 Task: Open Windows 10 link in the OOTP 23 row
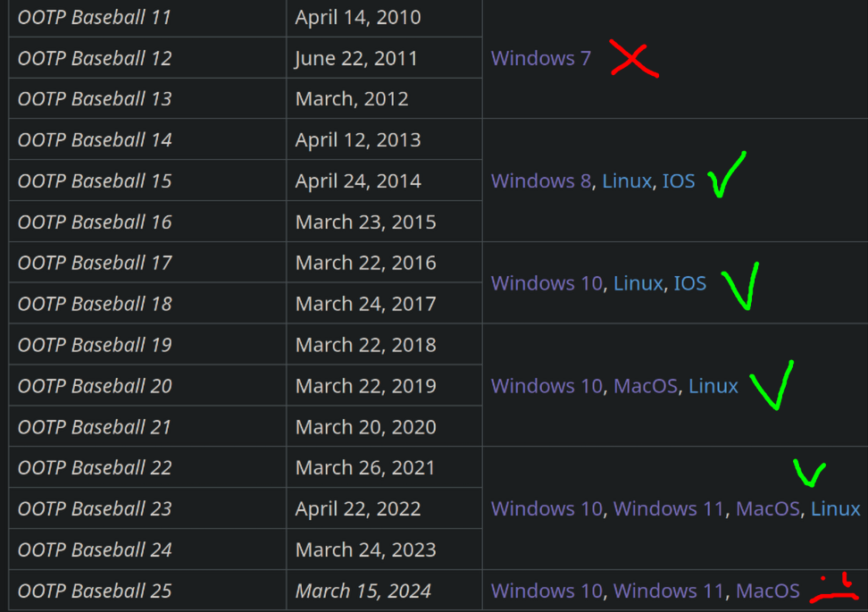point(547,509)
